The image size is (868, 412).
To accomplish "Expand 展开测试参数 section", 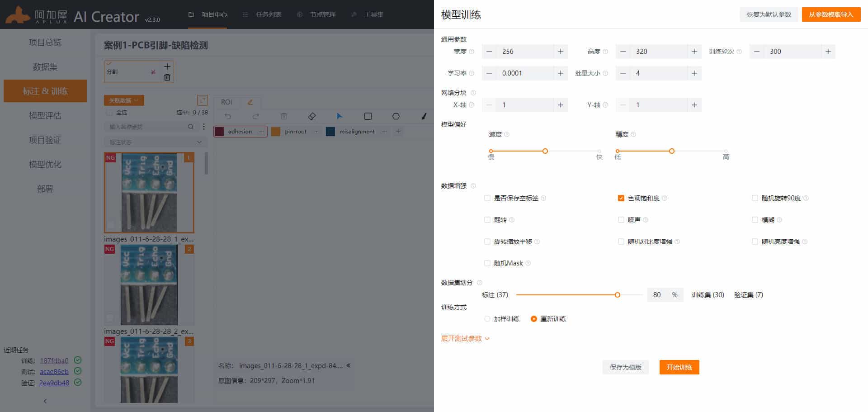I will click(465, 339).
